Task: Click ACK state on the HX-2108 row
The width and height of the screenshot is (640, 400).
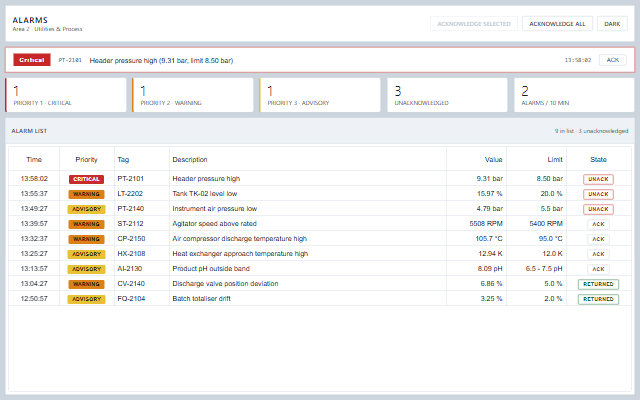Action: click(x=598, y=254)
